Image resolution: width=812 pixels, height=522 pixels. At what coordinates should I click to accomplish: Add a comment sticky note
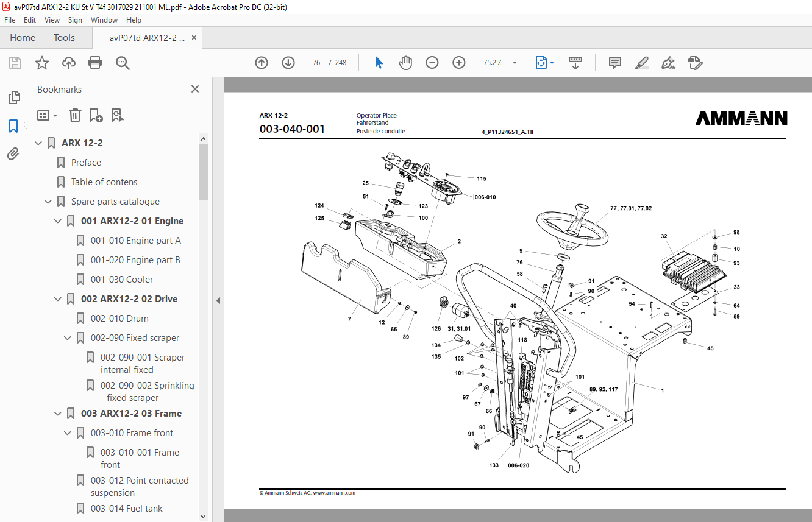615,63
